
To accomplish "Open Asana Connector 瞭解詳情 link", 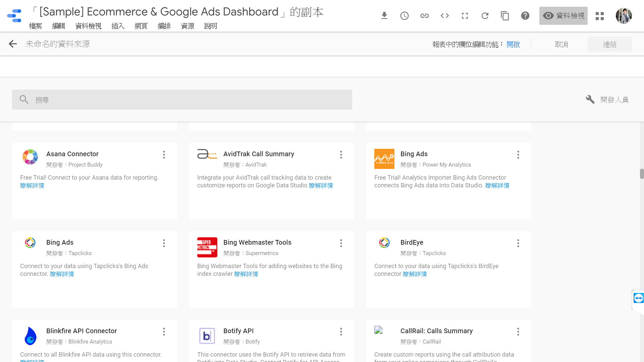I will 32,186.
